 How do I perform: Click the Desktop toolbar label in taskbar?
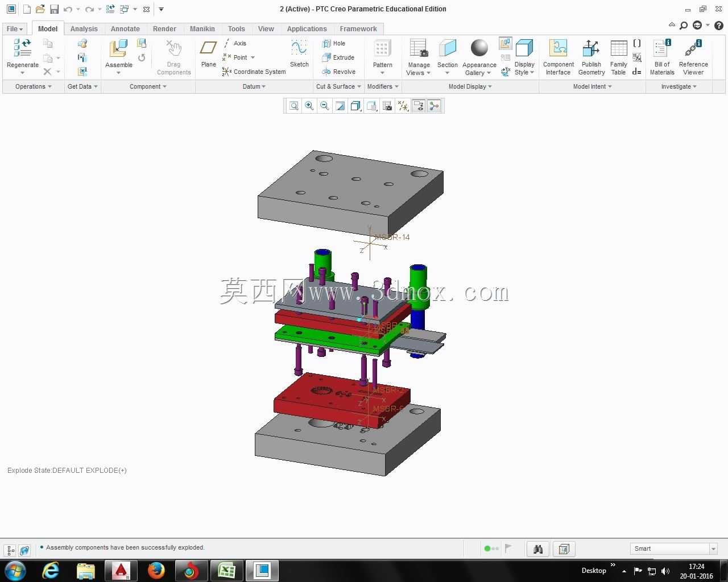[x=594, y=571]
